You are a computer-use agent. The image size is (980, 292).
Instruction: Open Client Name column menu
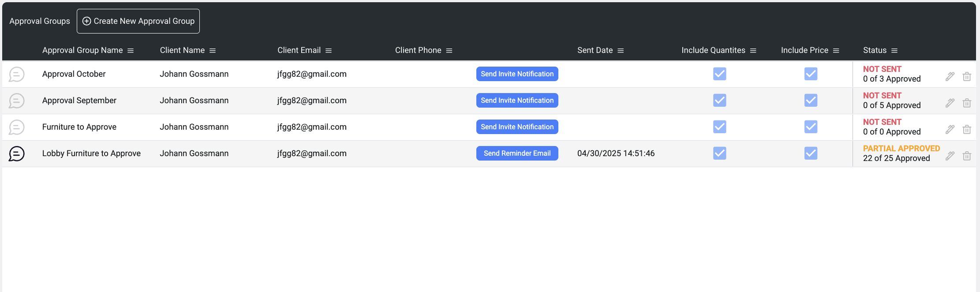213,51
